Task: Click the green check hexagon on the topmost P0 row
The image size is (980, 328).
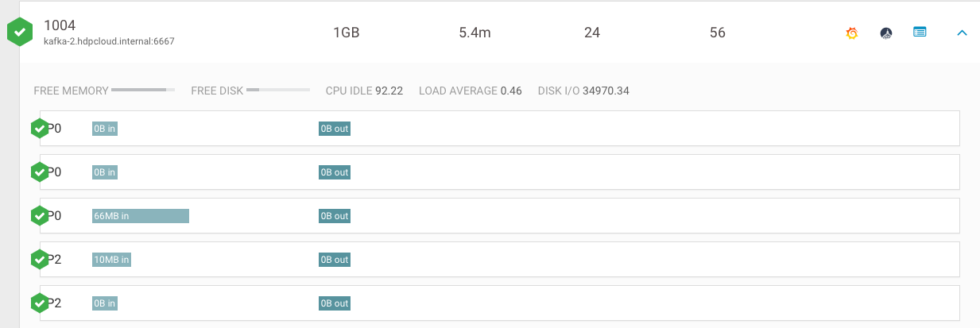Action: (x=40, y=128)
